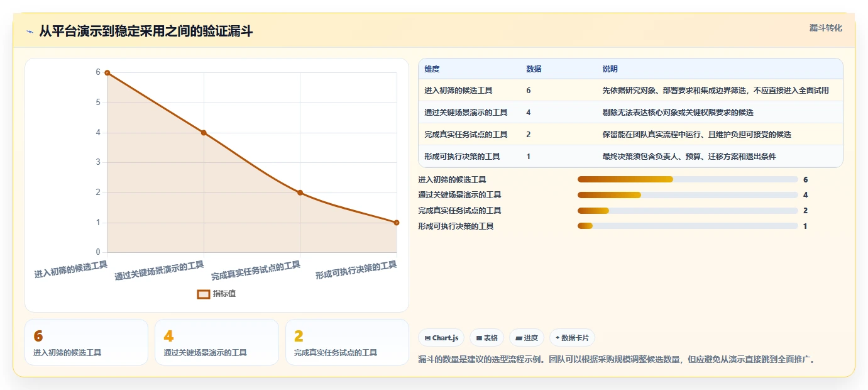Click the y-axis tick label 3
This screenshot has height=390, width=868.
point(98,162)
